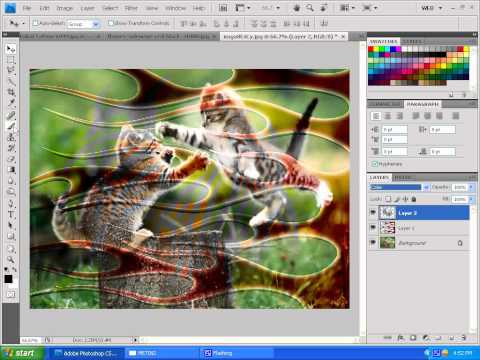Click the black foreground color box

tap(8, 279)
